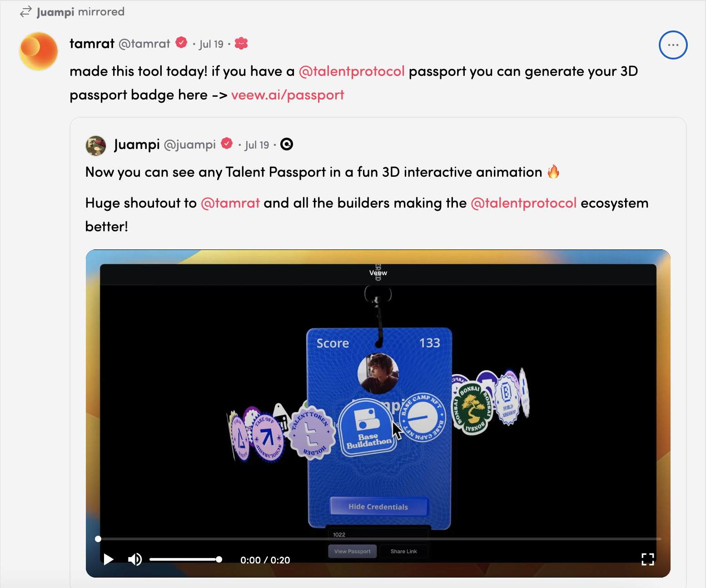Image resolution: width=706 pixels, height=588 pixels.
Task: Open tamrat's orange avatar profile picture
Action: click(39, 51)
